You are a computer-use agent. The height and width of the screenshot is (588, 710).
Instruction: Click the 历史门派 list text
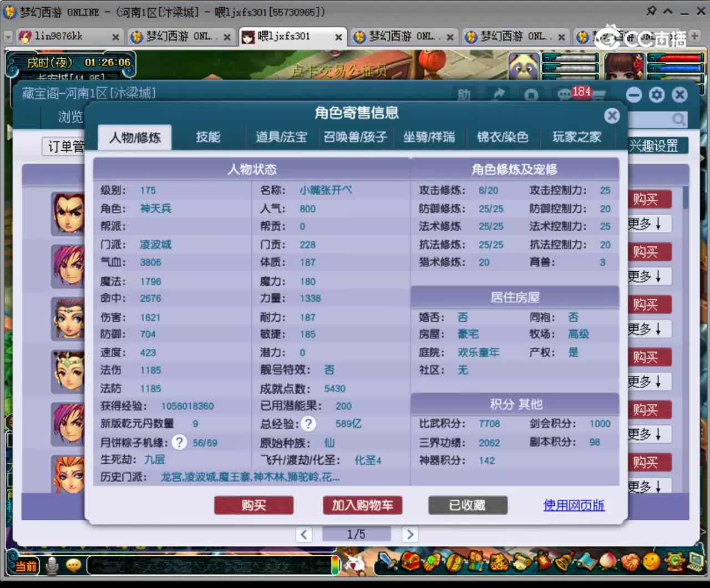point(250,477)
